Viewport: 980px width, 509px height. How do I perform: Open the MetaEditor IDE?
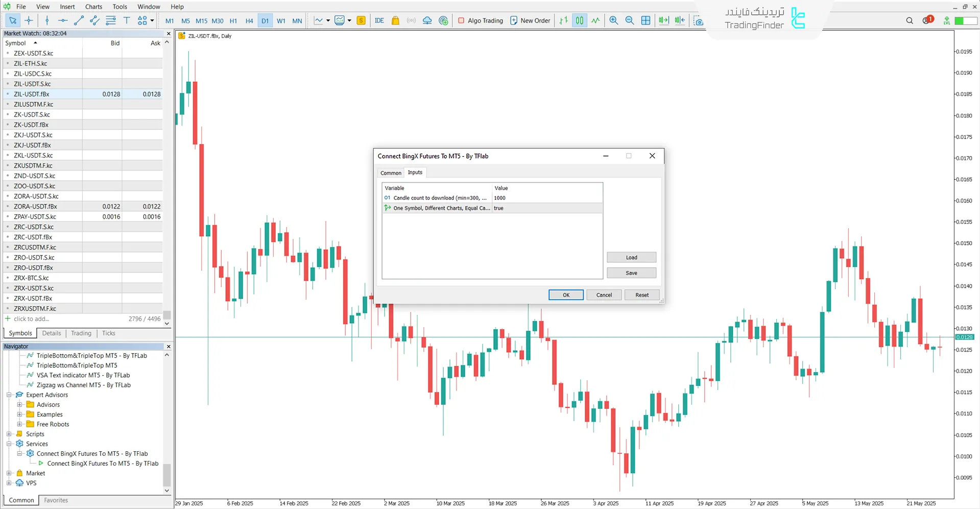pyautogui.click(x=379, y=20)
